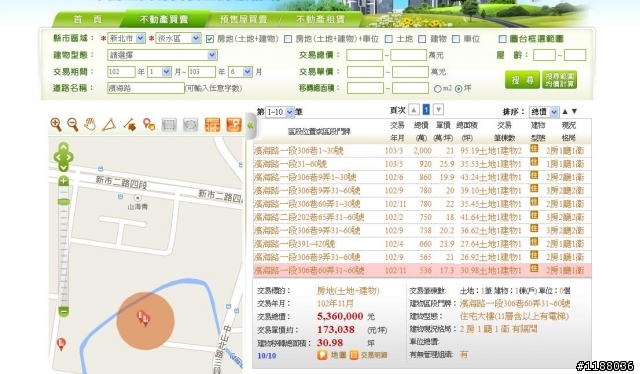Switch to the 預售屋買賣 tab
The image size is (640, 374).
tap(244, 19)
